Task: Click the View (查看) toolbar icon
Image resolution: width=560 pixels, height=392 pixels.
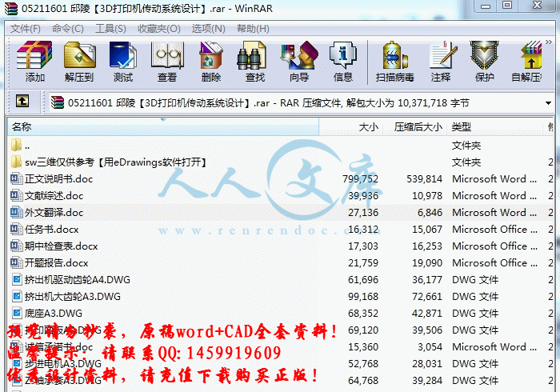Action: click(167, 62)
